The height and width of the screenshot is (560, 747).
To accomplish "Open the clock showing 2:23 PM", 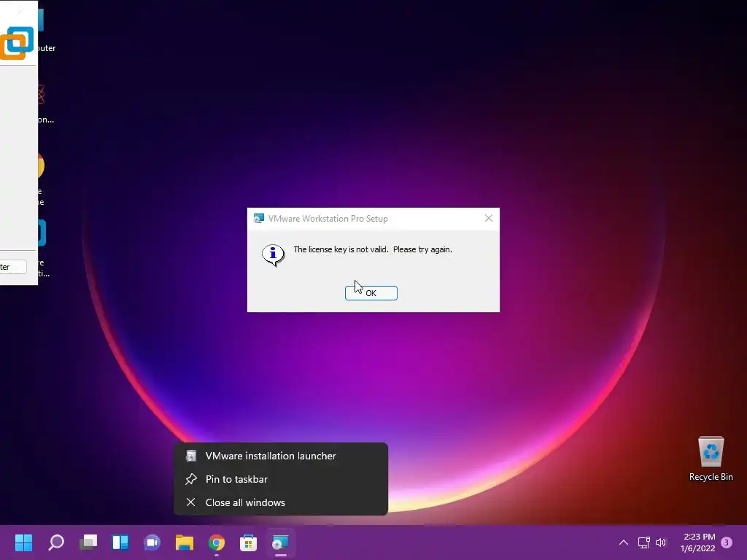I will click(698, 542).
